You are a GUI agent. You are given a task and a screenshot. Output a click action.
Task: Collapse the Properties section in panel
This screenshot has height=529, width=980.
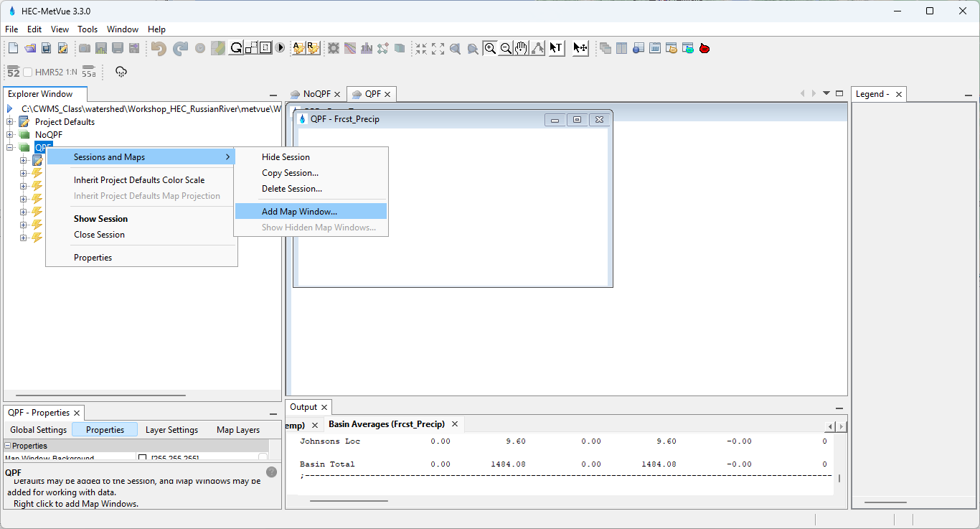tap(8, 446)
